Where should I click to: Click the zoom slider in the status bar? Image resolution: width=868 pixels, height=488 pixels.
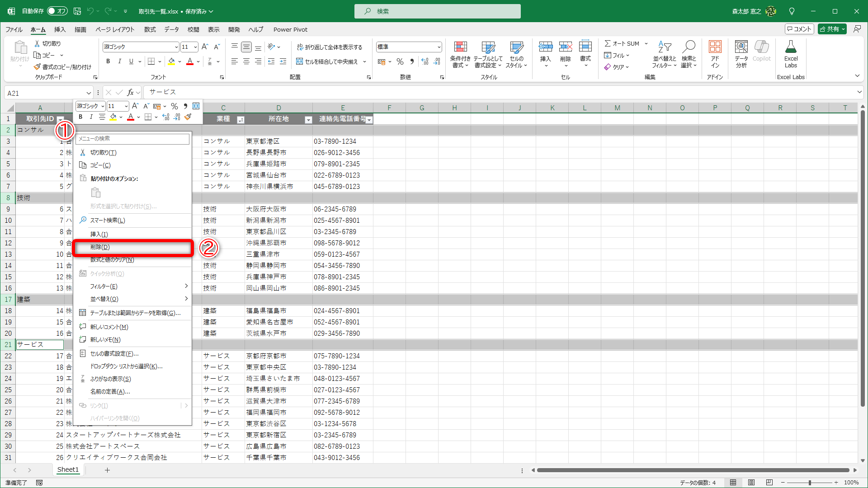click(809, 483)
